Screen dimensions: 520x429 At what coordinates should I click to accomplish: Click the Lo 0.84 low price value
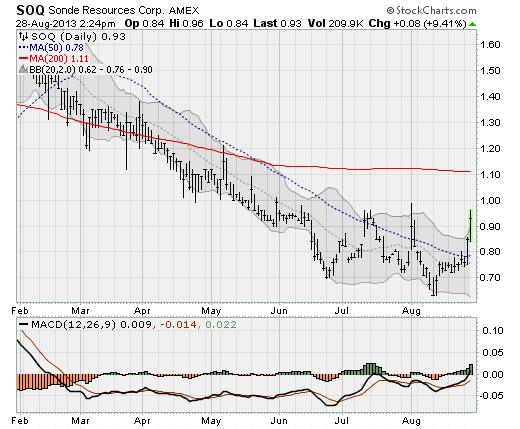pyautogui.click(x=229, y=23)
